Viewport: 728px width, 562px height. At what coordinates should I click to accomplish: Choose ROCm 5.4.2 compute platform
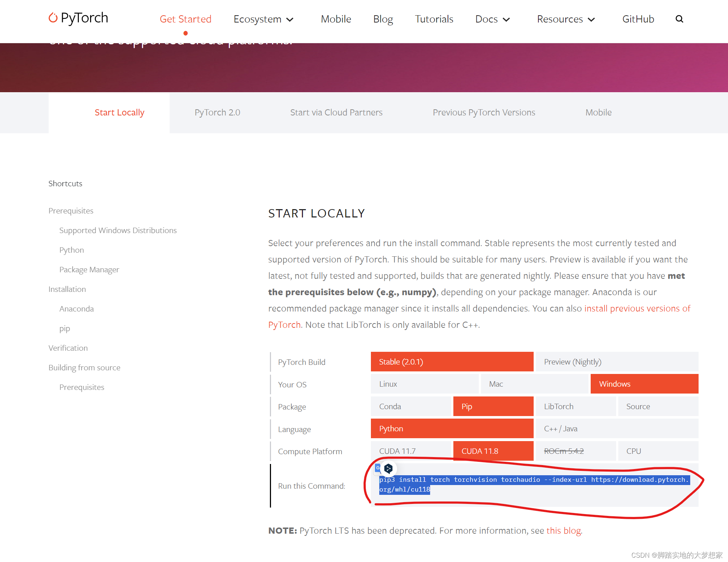coord(576,451)
